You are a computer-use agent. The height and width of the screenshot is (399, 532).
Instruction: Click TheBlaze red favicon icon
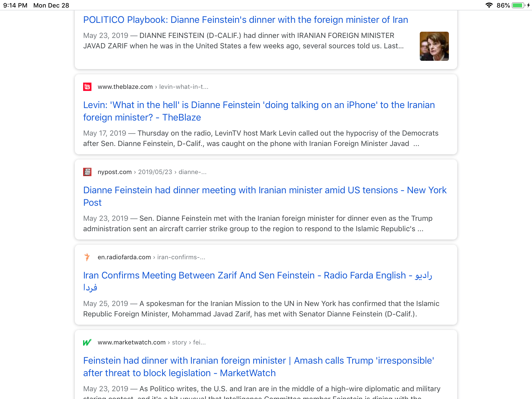coord(87,87)
